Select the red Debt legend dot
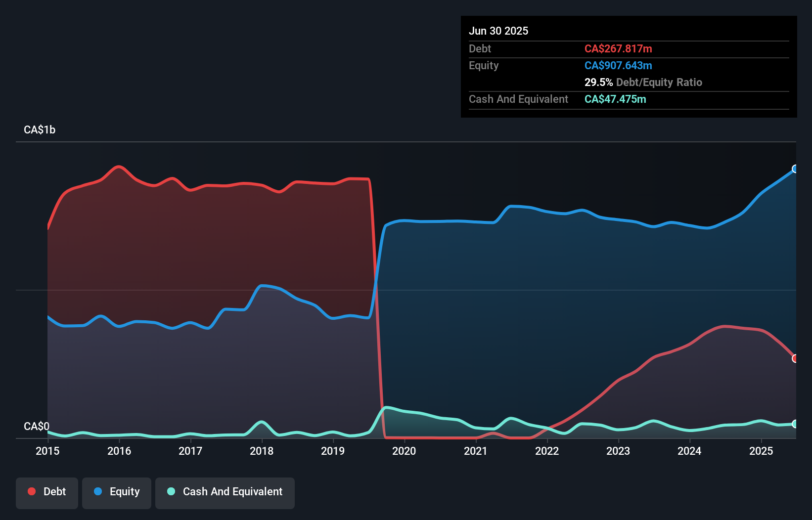This screenshot has width=812, height=520. [31, 491]
